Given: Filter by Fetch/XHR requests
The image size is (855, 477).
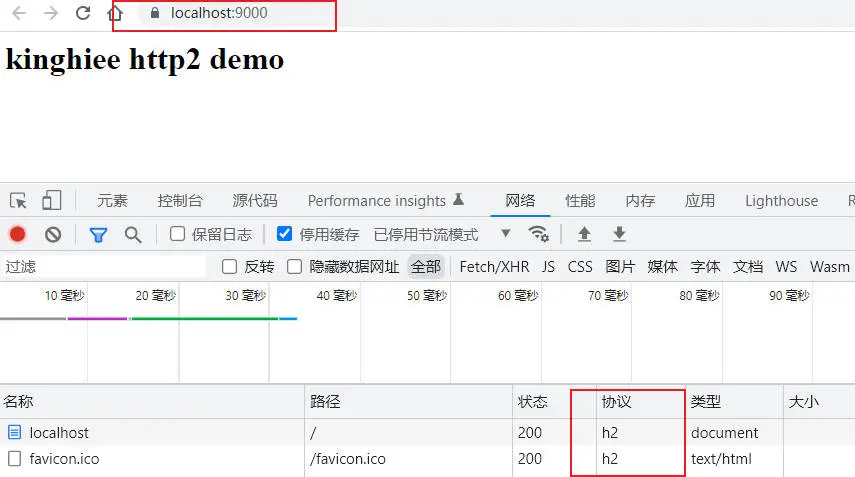Looking at the screenshot, I should [x=494, y=267].
